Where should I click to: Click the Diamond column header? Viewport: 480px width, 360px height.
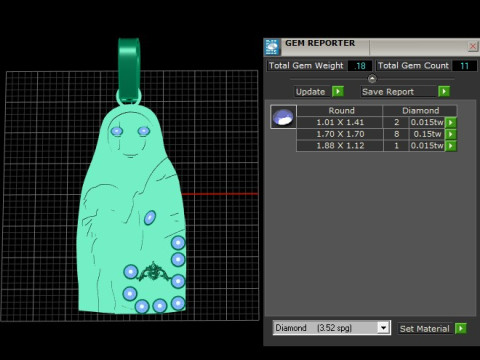pyautogui.click(x=420, y=111)
